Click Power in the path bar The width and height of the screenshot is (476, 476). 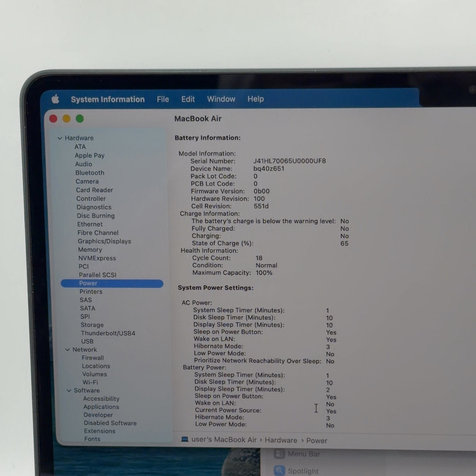(317, 441)
